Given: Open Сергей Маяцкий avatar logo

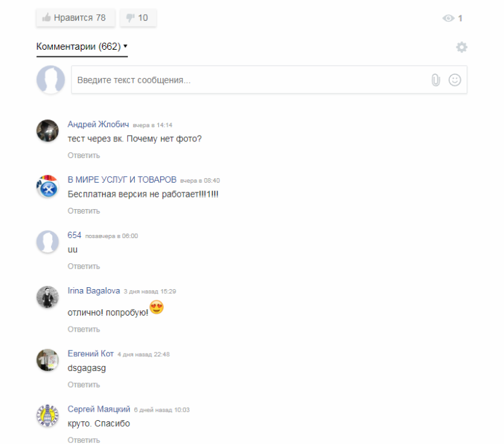Looking at the screenshot, I should (48, 416).
